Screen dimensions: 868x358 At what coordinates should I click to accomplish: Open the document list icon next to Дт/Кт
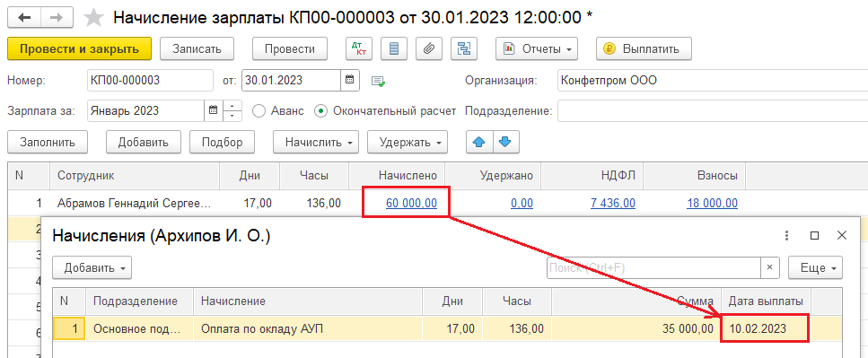[x=394, y=48]
